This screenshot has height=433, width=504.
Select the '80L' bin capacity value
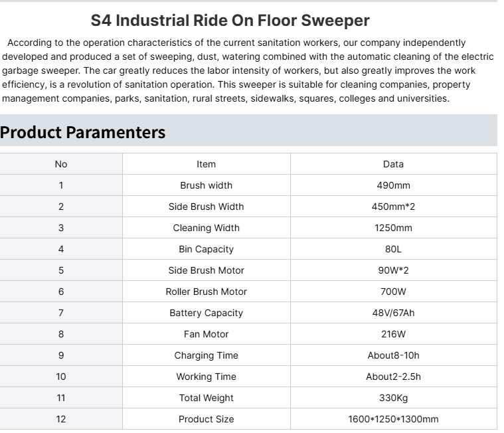pyautogui.click(x=393, y=249)
